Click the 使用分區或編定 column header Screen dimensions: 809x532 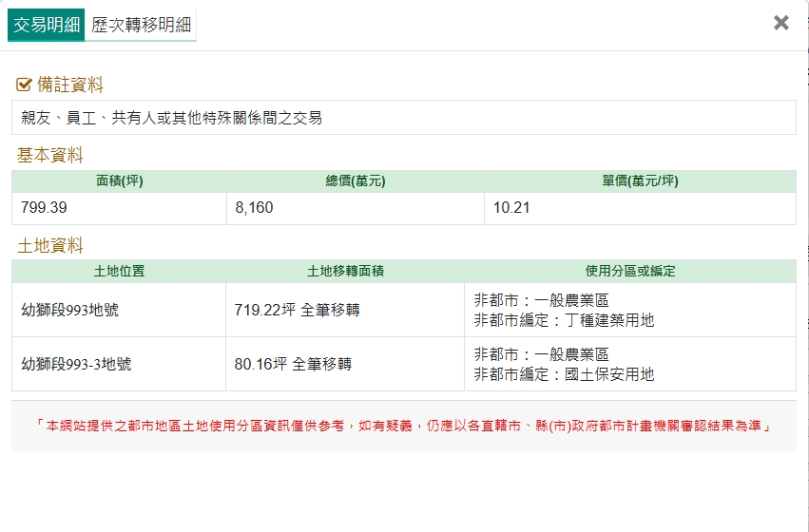629,271
